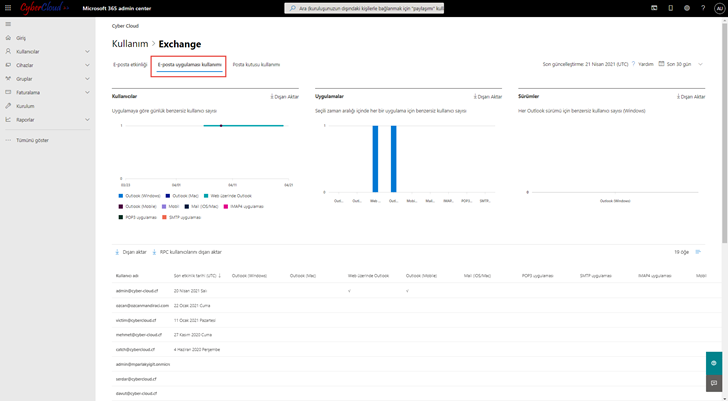This screenshot has width=728, height=401.
Task: Select E-posta uygulaması kullanımı tab
Action: coord(189,65)
